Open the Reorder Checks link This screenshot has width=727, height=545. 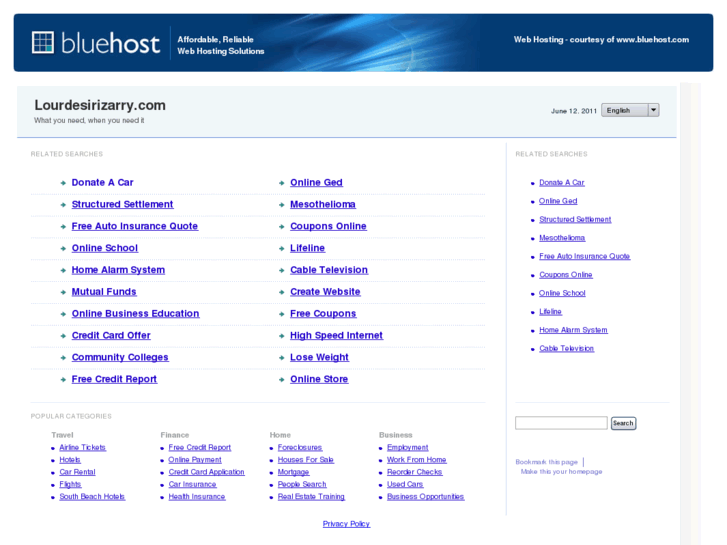[415, 472]
